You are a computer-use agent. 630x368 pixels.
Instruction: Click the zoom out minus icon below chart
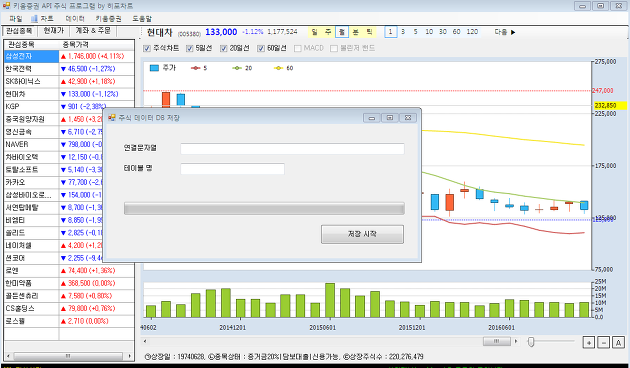tap(603, 343)
